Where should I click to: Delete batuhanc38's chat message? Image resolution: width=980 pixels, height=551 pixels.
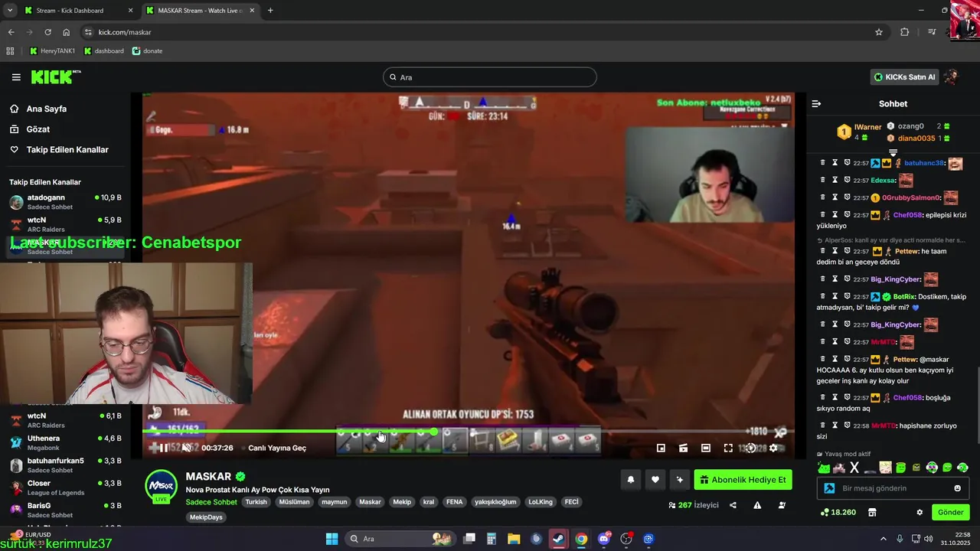point(823,163)
